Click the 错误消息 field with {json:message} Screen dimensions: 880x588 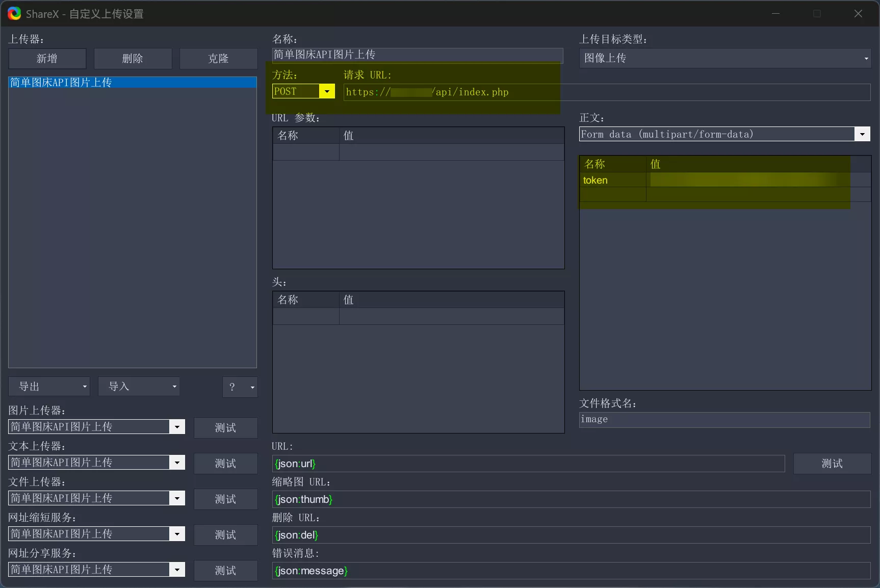[571, 571]
